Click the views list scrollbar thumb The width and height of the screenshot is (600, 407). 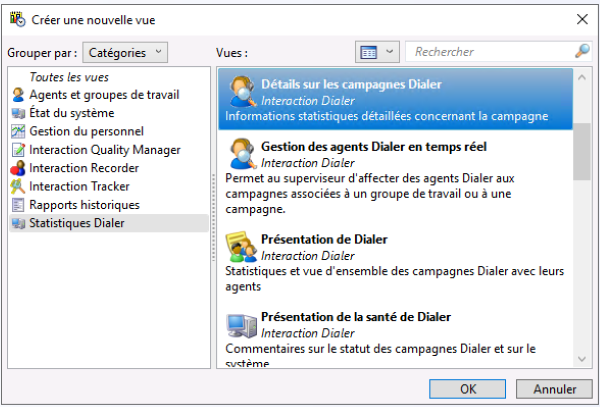(582, 151)
